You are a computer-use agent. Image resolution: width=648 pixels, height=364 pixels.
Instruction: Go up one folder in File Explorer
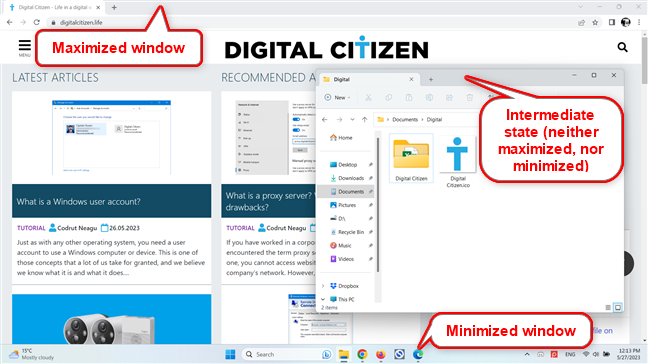[364, 119]
